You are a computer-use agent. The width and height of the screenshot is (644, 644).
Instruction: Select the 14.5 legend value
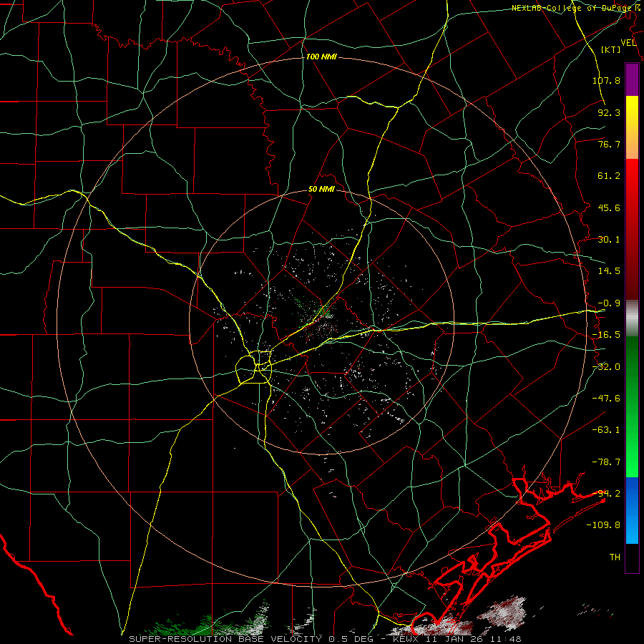pos(609,271)
